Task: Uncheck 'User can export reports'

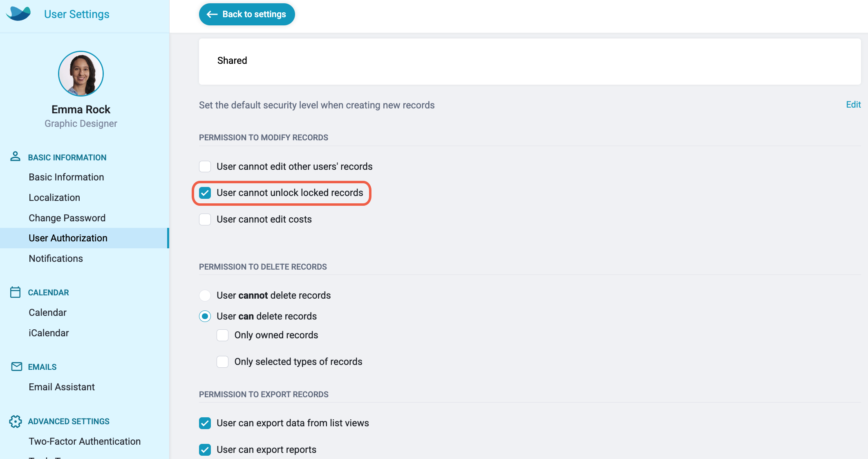Action: [205, 450]
